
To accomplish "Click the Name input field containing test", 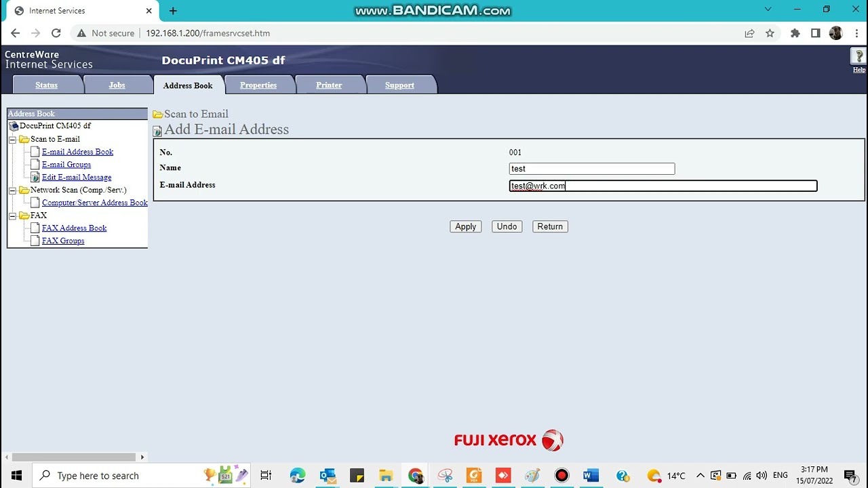I will (x=592, y=169).
